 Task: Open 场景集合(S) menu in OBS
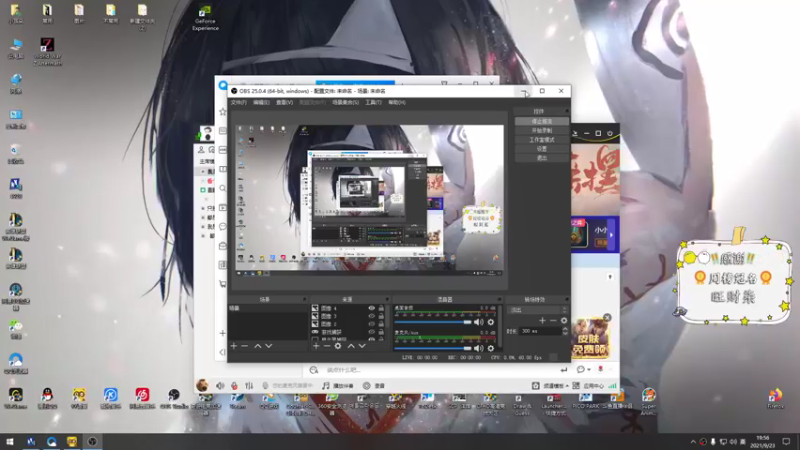(x=345, y=103)
